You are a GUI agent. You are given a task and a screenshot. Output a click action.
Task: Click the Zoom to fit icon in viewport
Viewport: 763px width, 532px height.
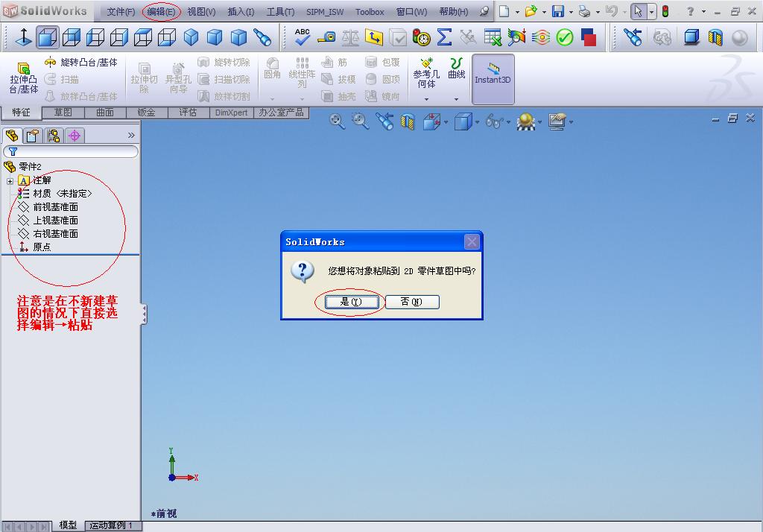pyautogui.click(x=337, y=121)
